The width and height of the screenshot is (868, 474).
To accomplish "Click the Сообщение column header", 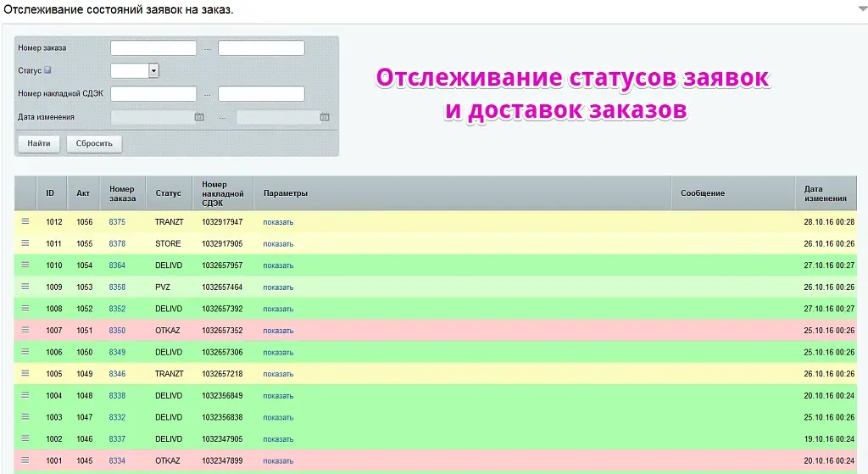I will tap(733, 193).
